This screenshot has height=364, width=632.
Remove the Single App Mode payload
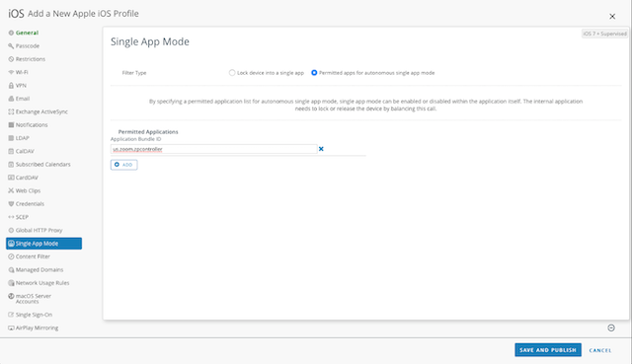coord(611,328)
